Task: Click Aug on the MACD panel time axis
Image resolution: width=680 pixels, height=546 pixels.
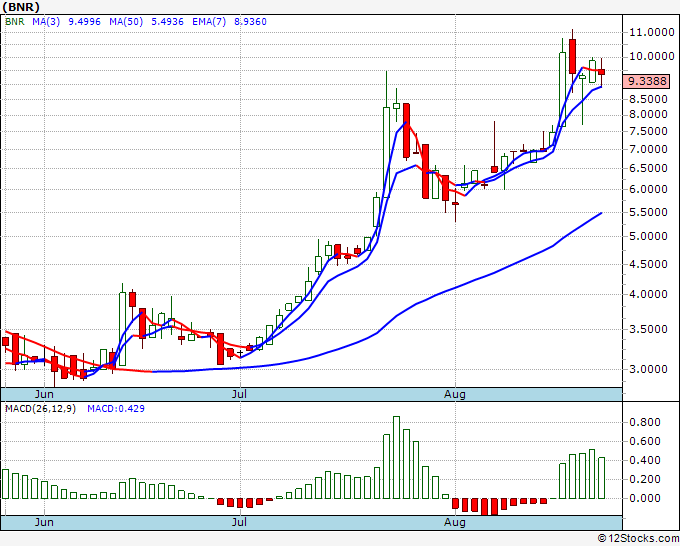Action: point(455,522)
